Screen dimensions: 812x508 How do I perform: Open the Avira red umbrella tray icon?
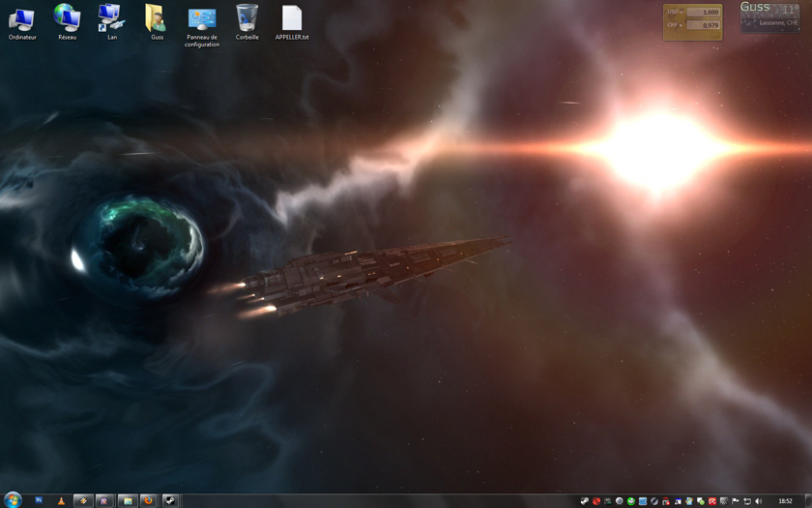click(x=712, y=501)
